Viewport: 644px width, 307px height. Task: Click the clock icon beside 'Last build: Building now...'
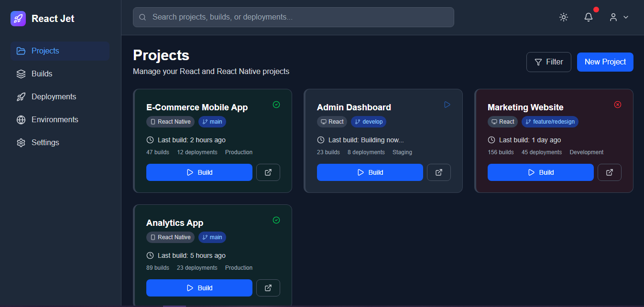pos(321,140)
